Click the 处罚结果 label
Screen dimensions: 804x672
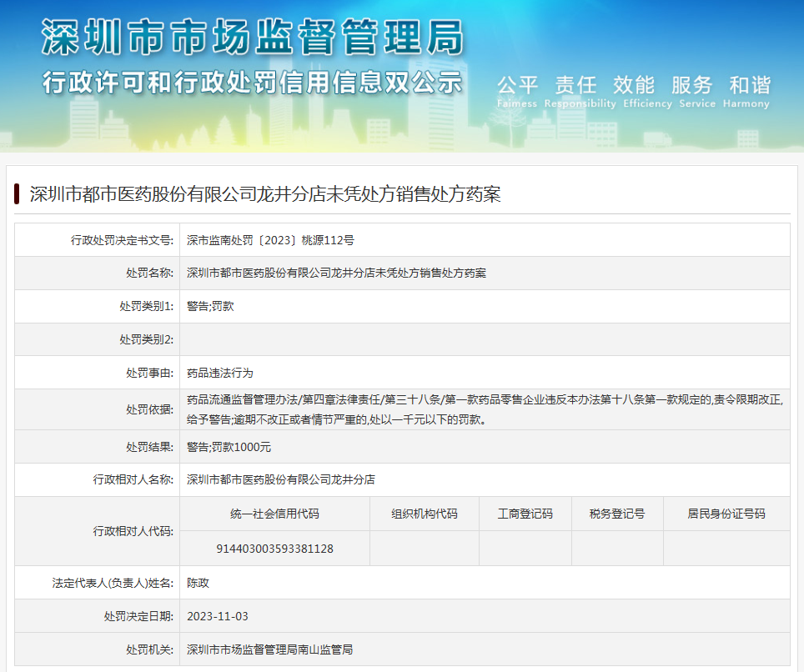click(x=150, y=447)
